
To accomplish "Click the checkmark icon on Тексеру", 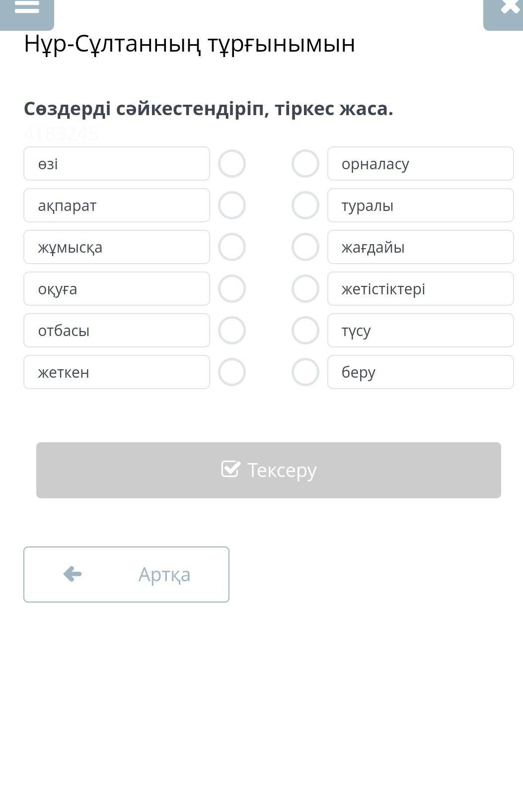I will pos(230,469).
